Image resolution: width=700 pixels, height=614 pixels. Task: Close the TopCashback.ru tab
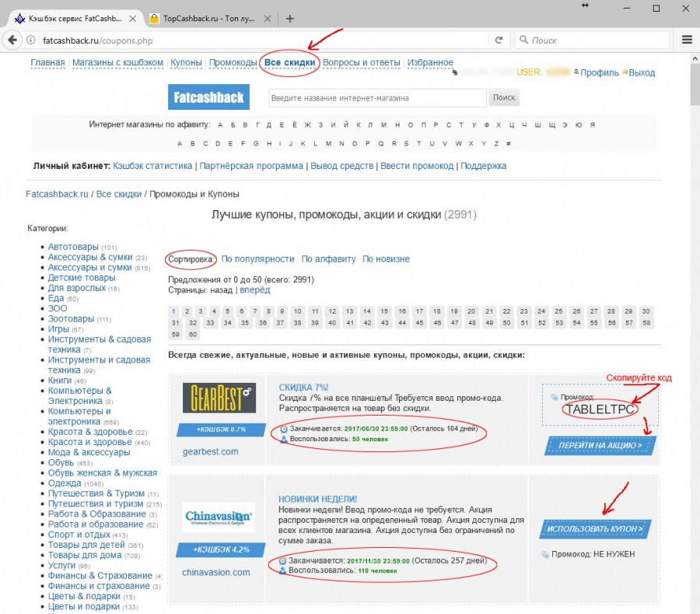pos(267,19)
